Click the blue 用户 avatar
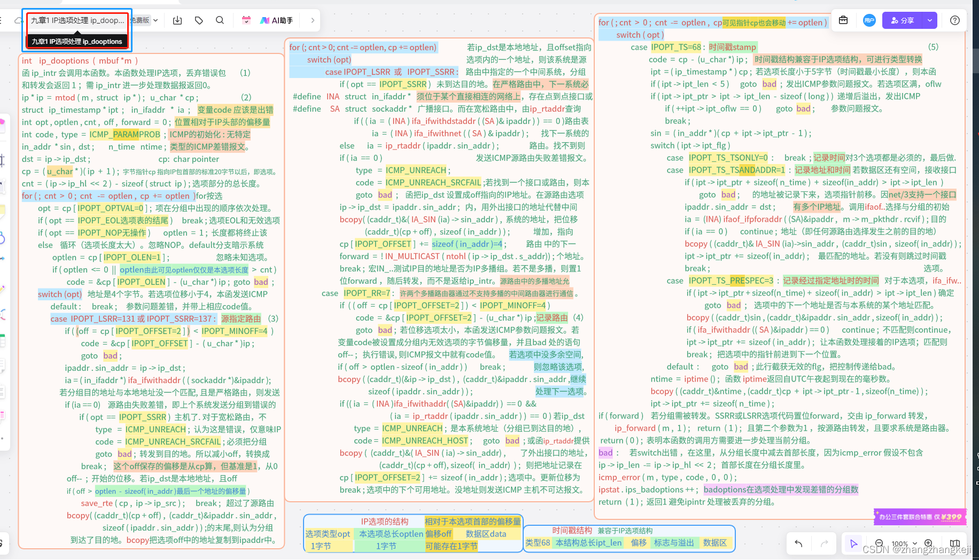Screen dimensions: 979x560 click(869, 20)
